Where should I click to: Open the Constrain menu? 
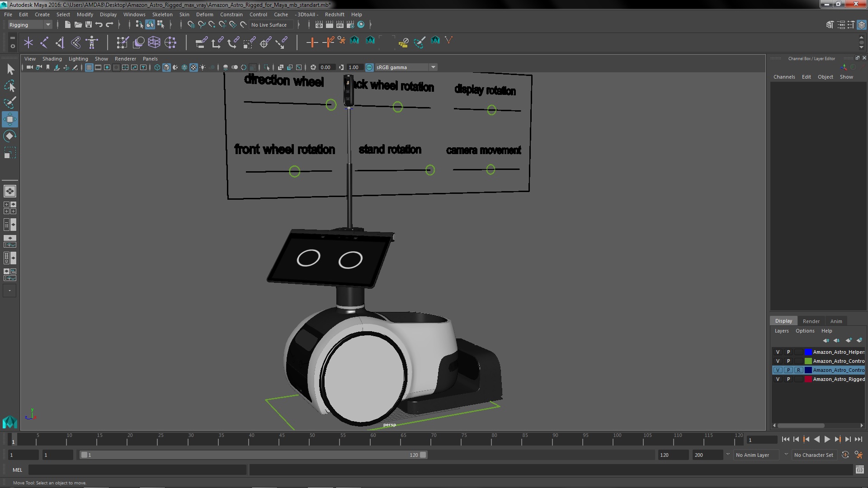pos(231,14)
